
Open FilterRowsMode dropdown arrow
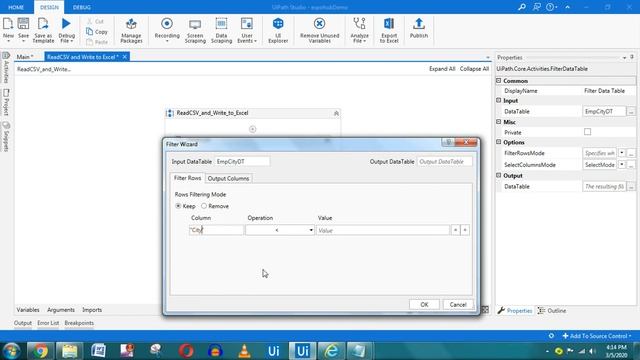pyautogui.click(x=622, y=153)
